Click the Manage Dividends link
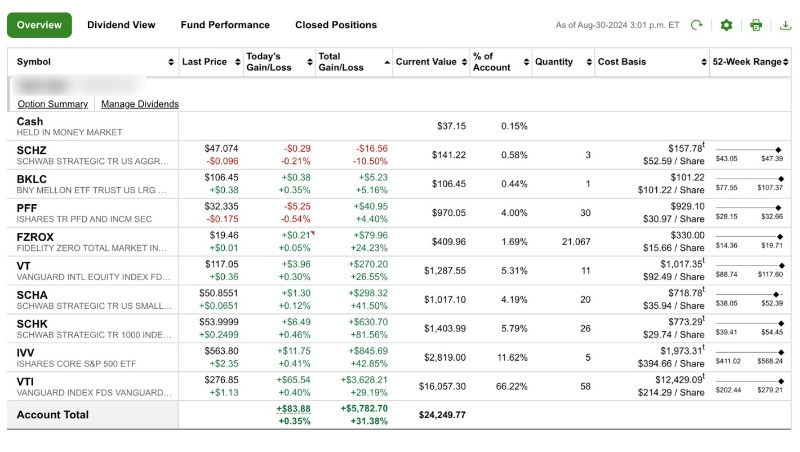Image resolution: width=800 pixels, height=452 pixels. tap(140, 104)
